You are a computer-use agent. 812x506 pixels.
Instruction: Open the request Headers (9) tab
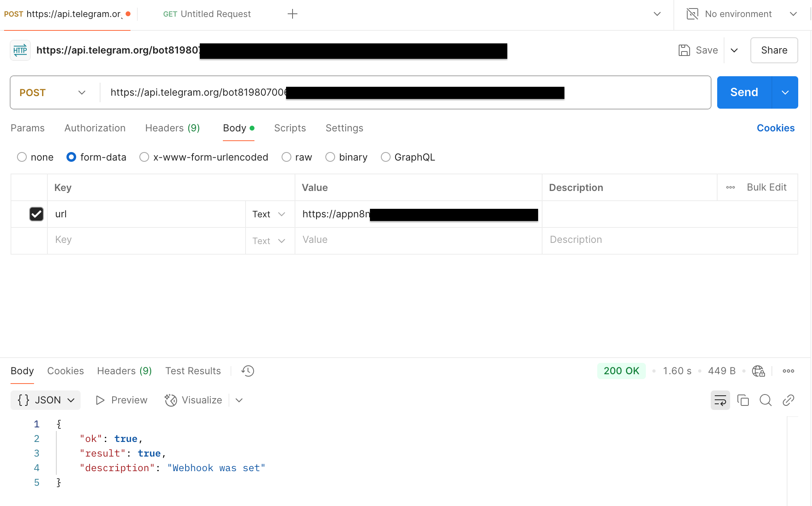tap(173, 128)
